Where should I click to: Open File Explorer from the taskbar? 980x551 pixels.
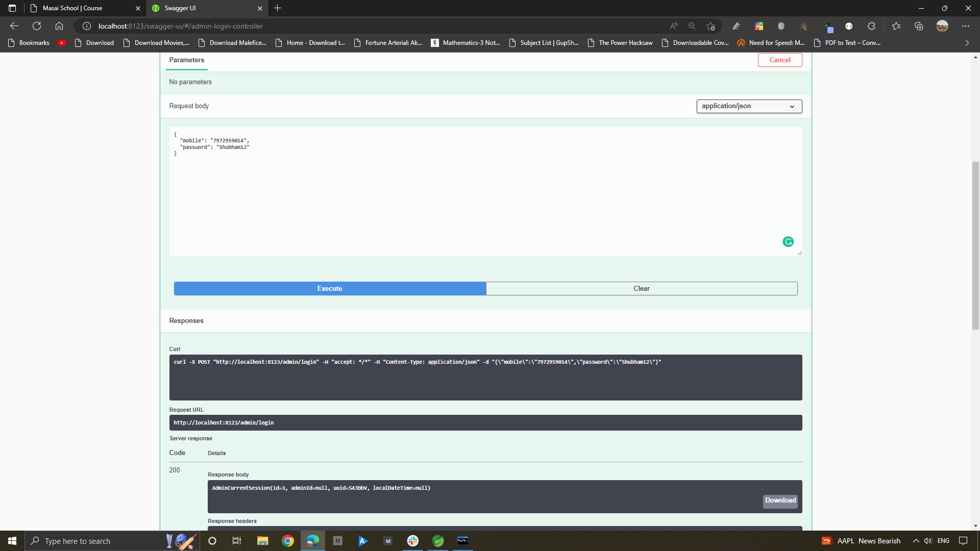click(262, 541)
